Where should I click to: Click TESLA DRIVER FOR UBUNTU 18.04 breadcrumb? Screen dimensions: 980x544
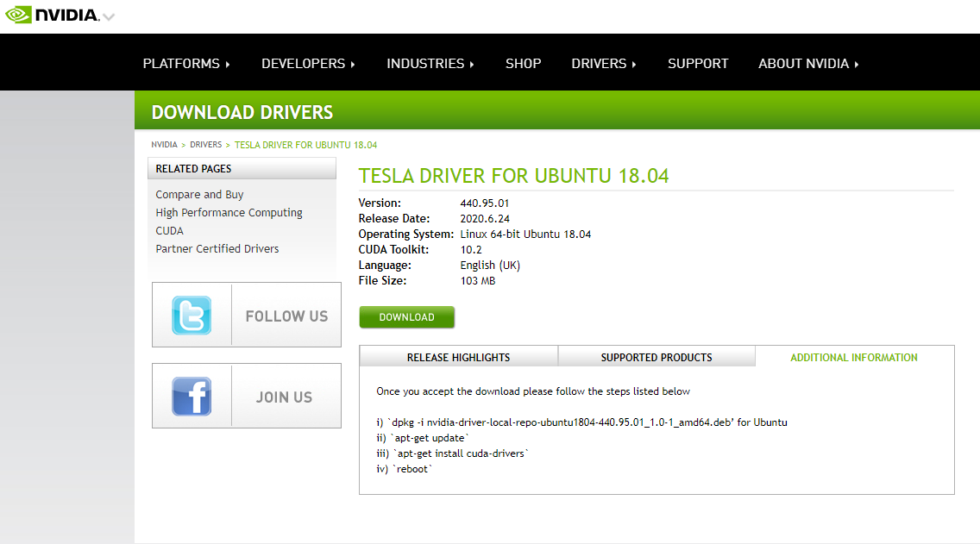(x=305, y=145)
